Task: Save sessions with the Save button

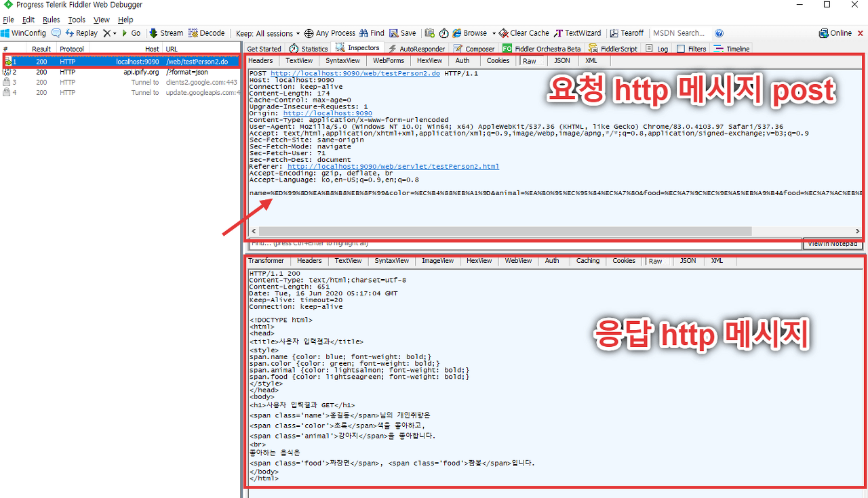Action: tap(403, 33)
